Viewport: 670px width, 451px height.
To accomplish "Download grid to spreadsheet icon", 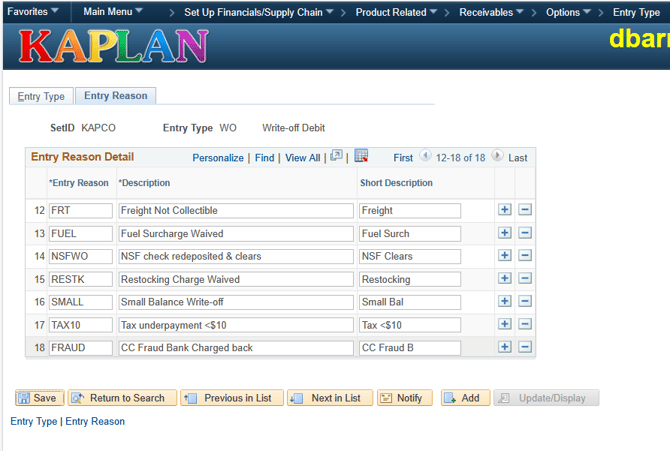I will [x=361, y=157].
